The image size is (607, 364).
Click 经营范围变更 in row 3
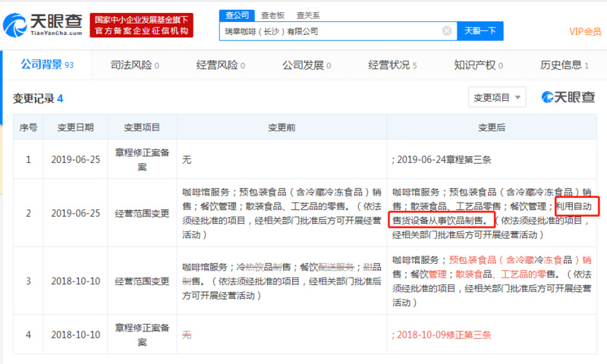142,281
